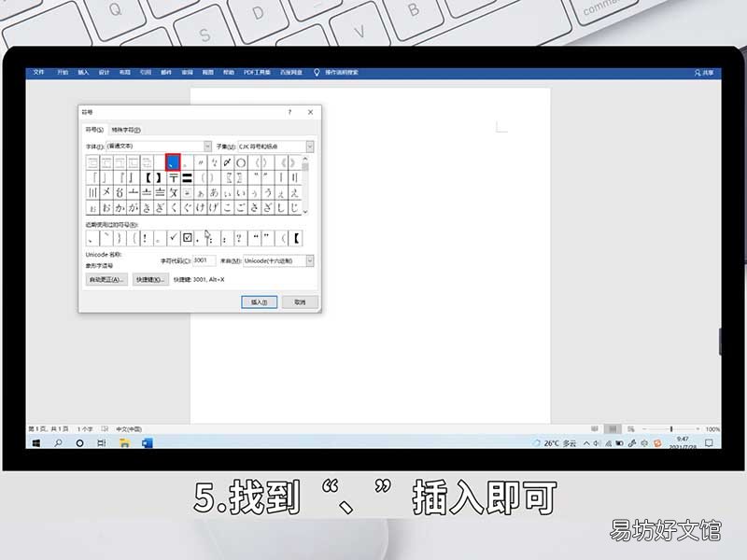Click the character code field showing 3001
747x560 pixels.
point(204,260)
